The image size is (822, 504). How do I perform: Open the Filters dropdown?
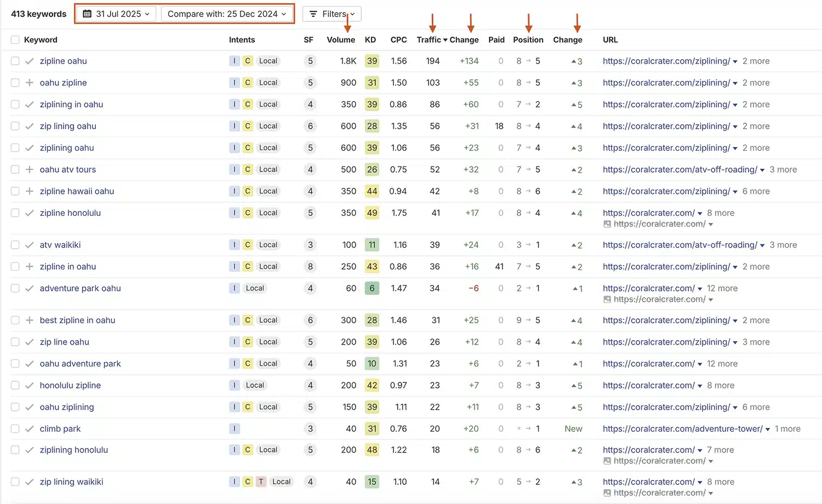[x=332, y=14]
